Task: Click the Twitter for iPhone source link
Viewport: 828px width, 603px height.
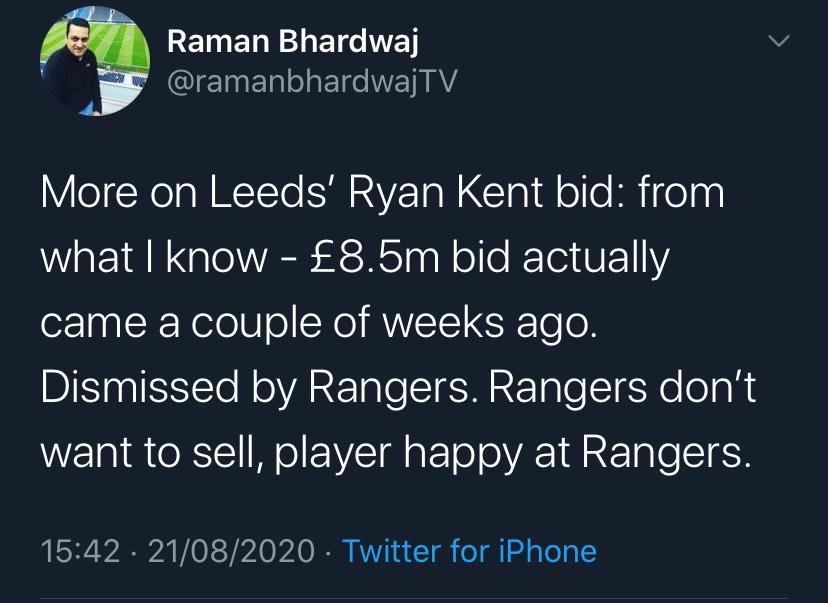Action: pos(469,551)
